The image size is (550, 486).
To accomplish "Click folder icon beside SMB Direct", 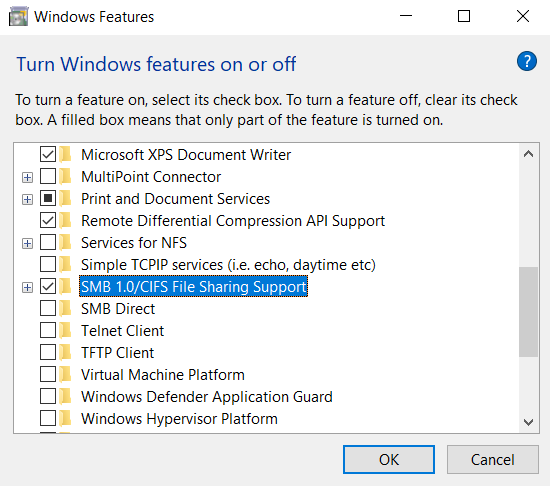I will pos(65,309).
